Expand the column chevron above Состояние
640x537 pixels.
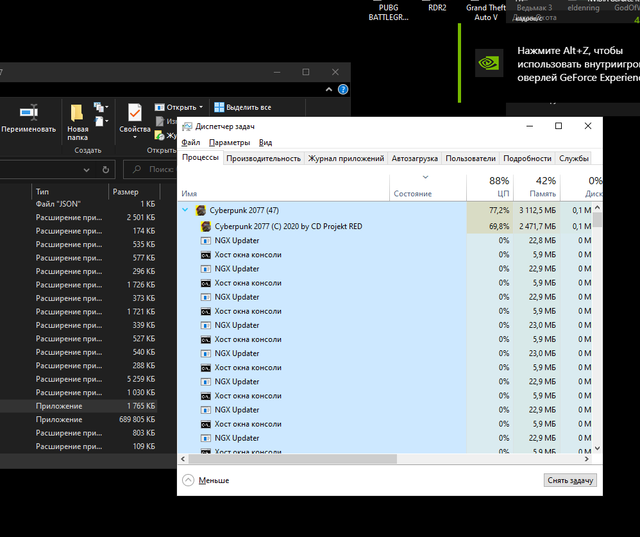point(425,177)
